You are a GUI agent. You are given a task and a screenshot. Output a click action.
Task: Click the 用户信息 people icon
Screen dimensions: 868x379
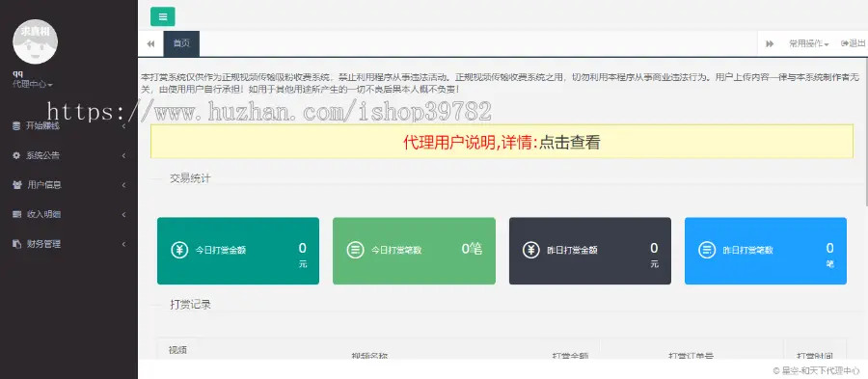click(x=16, y=185)
